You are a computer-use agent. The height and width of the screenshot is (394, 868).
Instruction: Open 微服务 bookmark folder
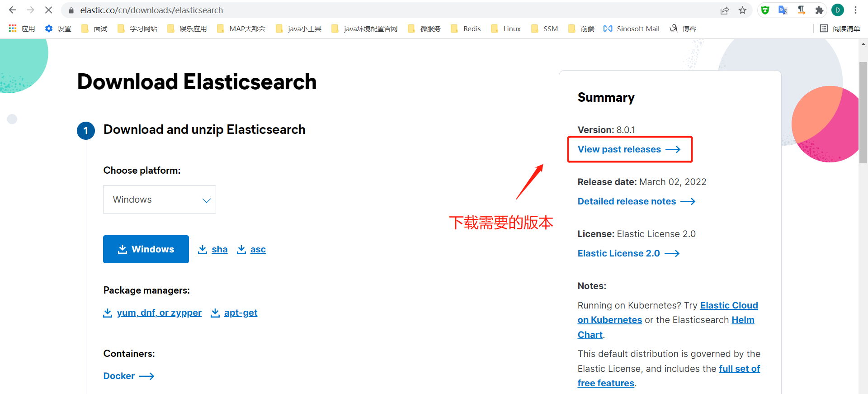(424, 28)
